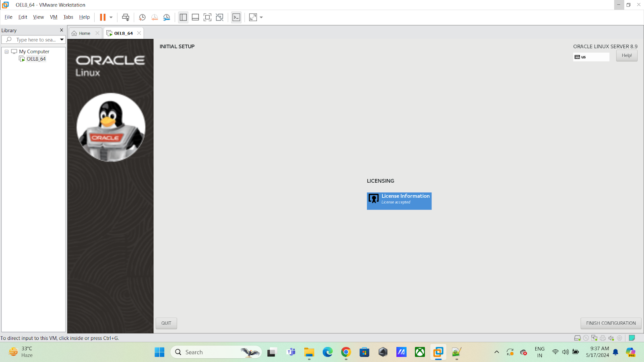Click the webcam device status icon
Screen dimensions: 644x362
(620, 338)
